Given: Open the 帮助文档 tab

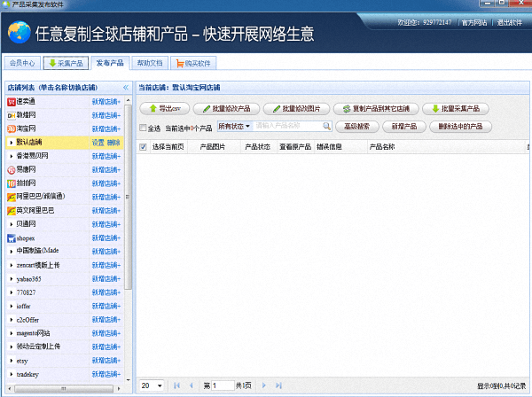Looking at the screenshot, I should [x=150, y=63].
